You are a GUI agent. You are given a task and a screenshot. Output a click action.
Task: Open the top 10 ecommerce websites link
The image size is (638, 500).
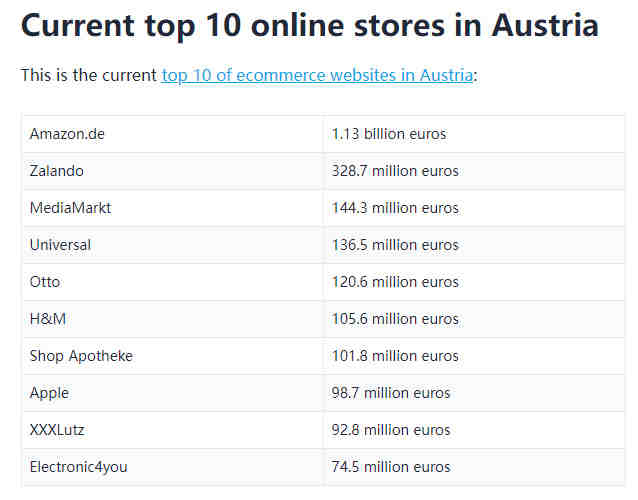(x=317, y=75)
